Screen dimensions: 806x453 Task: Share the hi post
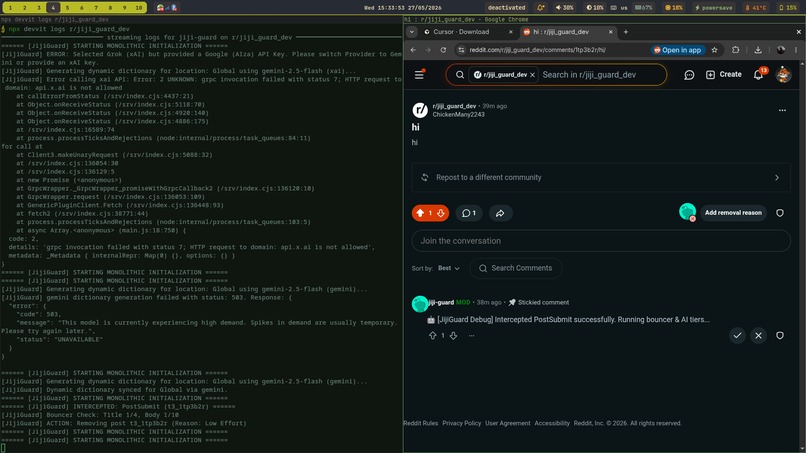coord(500,213)
